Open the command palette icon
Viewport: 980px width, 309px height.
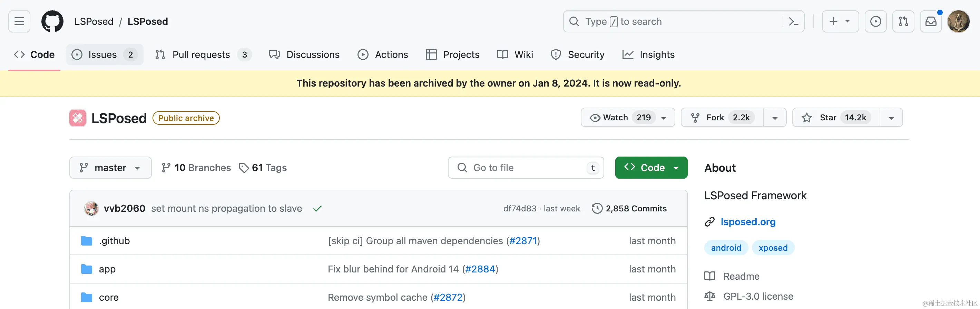point(793,22)
